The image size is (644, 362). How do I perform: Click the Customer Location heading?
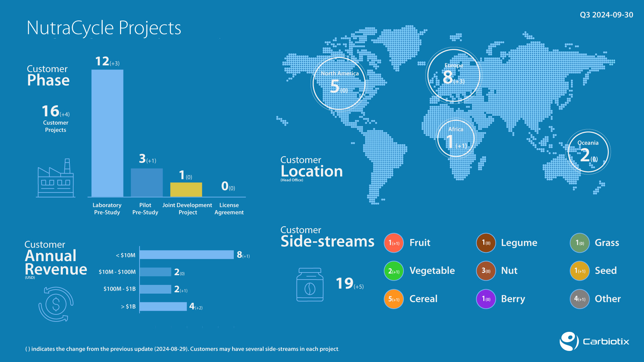(x=312, y=167)
